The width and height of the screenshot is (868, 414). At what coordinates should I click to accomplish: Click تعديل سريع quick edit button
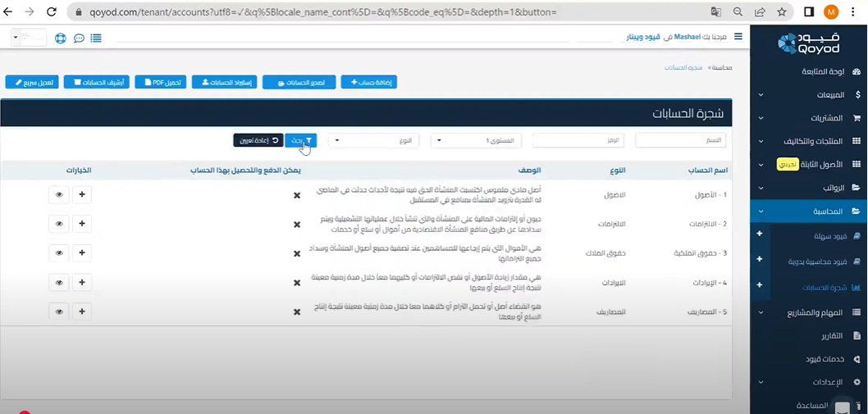click(x=31, y=82)
